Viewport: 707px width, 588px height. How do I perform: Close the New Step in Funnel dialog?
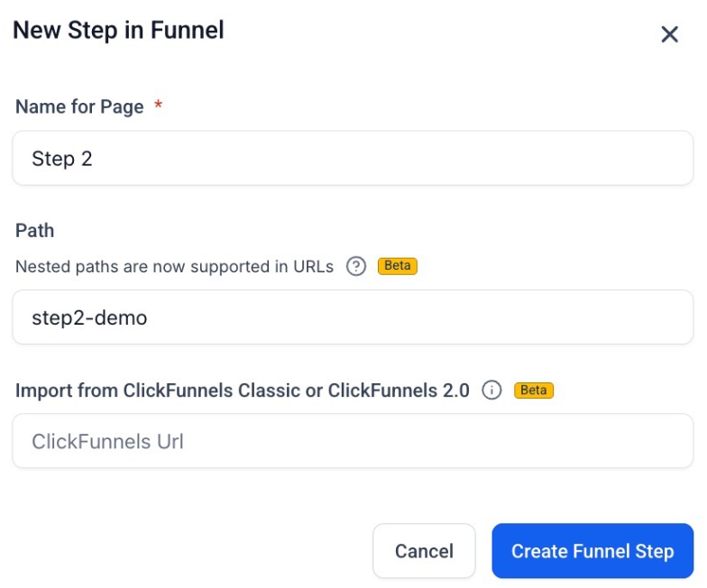pyautogui.click(x=669, y=34)
